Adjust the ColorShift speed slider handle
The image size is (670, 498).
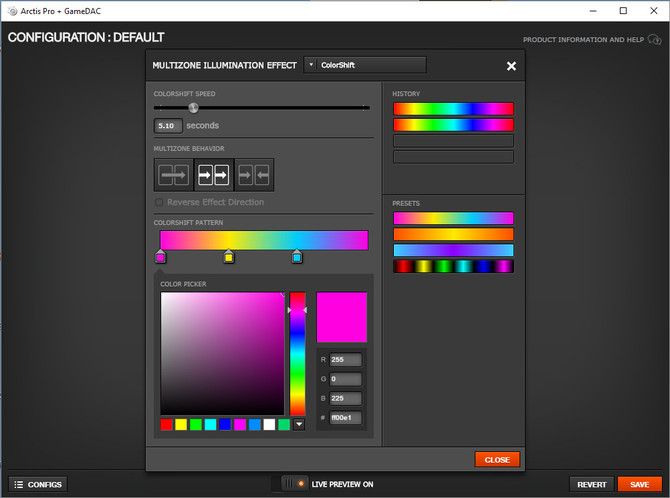click(x=194, y=108)
